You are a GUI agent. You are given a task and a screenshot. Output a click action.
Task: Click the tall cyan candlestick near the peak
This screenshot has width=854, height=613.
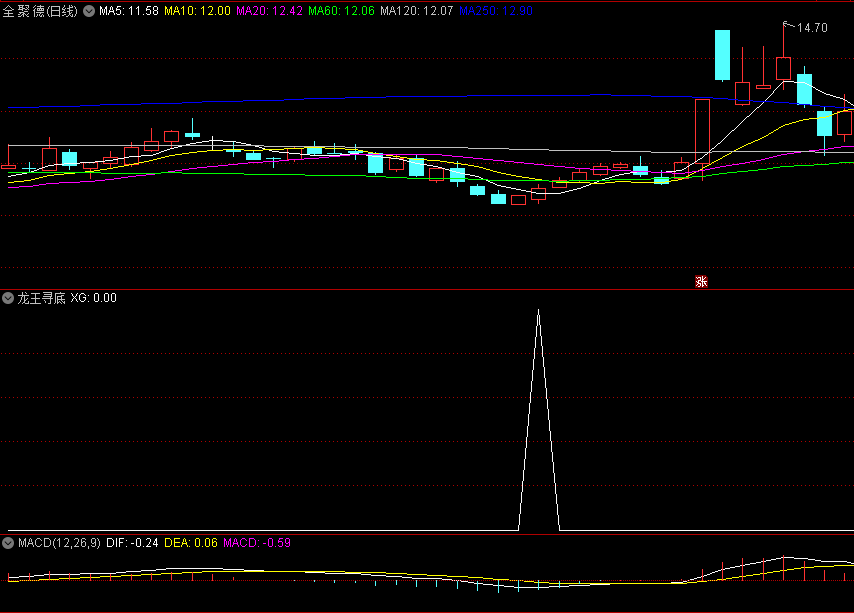722,55
